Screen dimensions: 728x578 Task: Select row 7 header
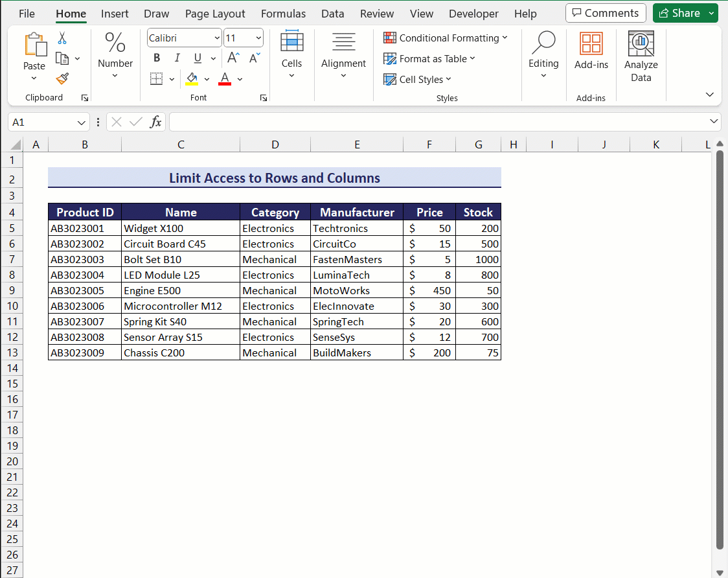point(12,259)
